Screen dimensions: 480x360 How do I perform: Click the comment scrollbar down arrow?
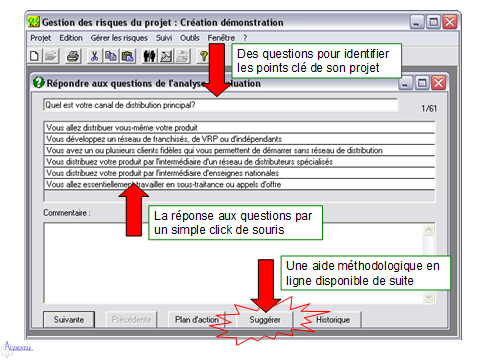coord(429,297)
